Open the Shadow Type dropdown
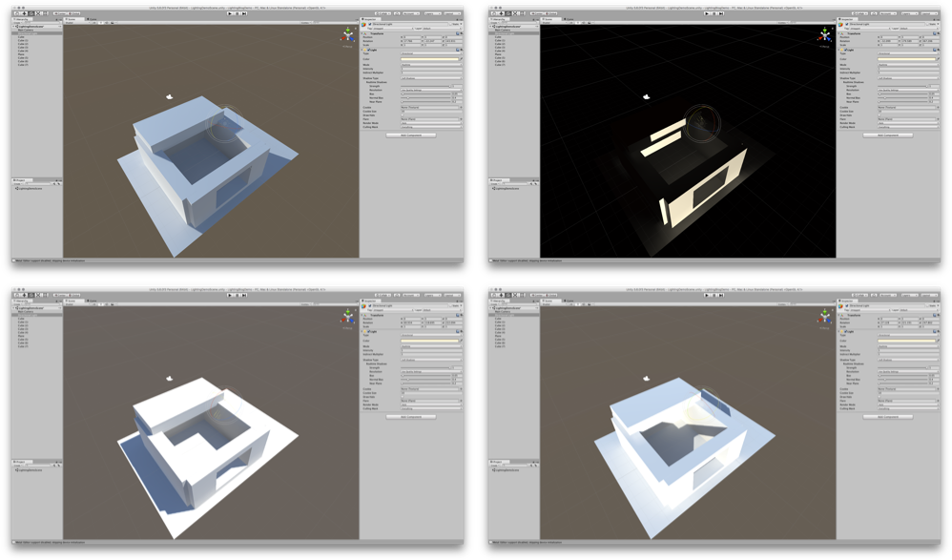This screenshot has height=560, width=952. tap(432, 78)
